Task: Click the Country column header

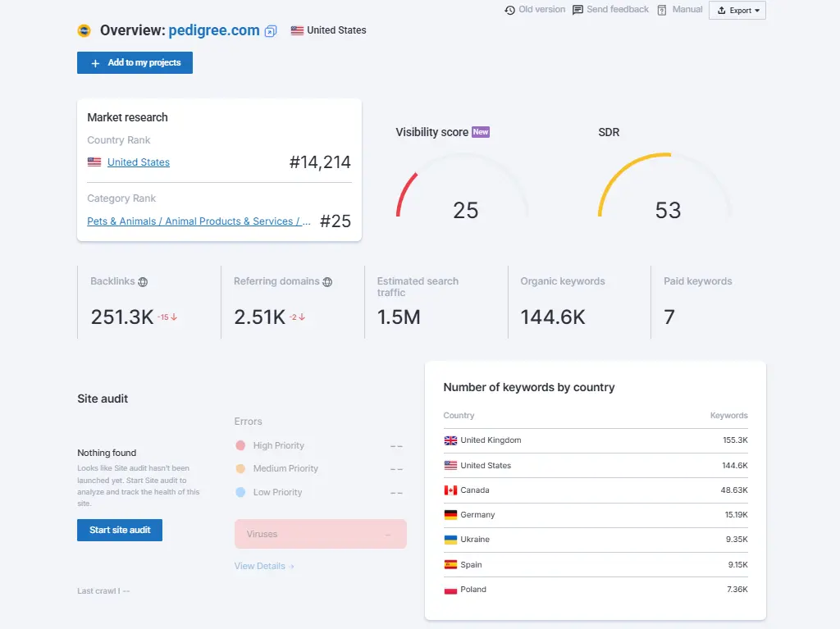Action: pos(459,415)
